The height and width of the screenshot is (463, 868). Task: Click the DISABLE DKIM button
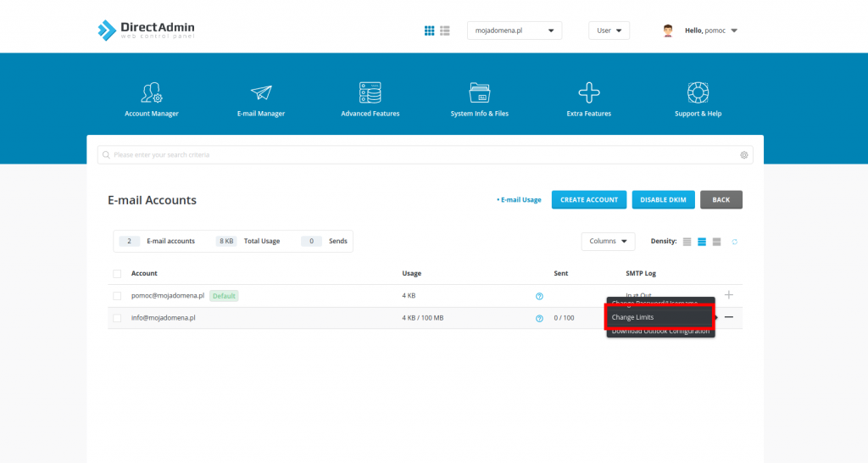[663, 199]
